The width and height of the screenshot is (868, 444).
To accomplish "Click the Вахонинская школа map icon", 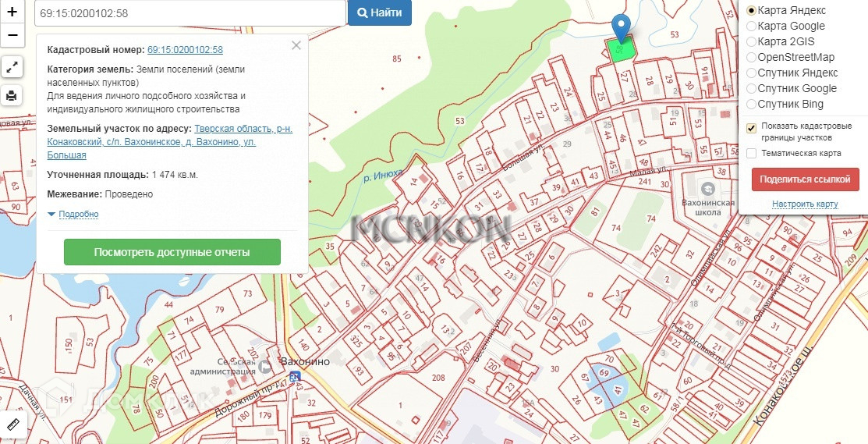I will (x=707, y=190).
